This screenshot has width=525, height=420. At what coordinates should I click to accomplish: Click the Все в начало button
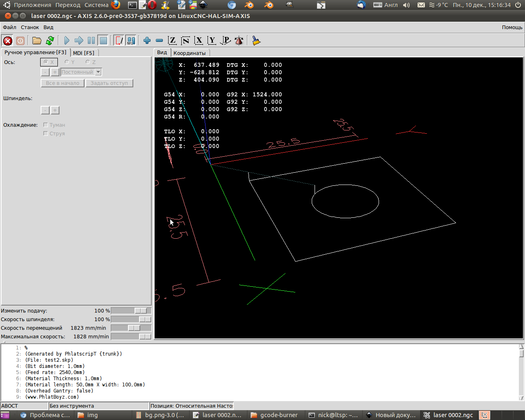point(63,83)
